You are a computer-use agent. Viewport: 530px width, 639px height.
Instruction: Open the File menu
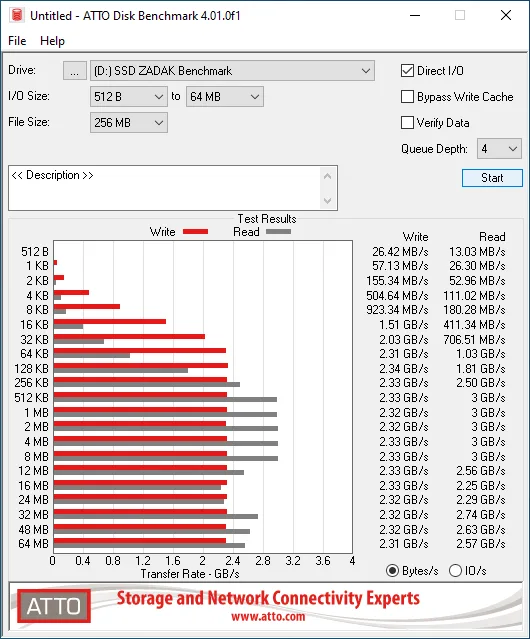tap(17, 41)
